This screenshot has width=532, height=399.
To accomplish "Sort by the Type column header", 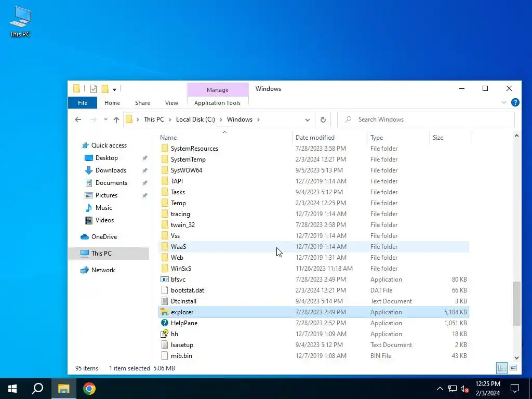I will 377,137.
